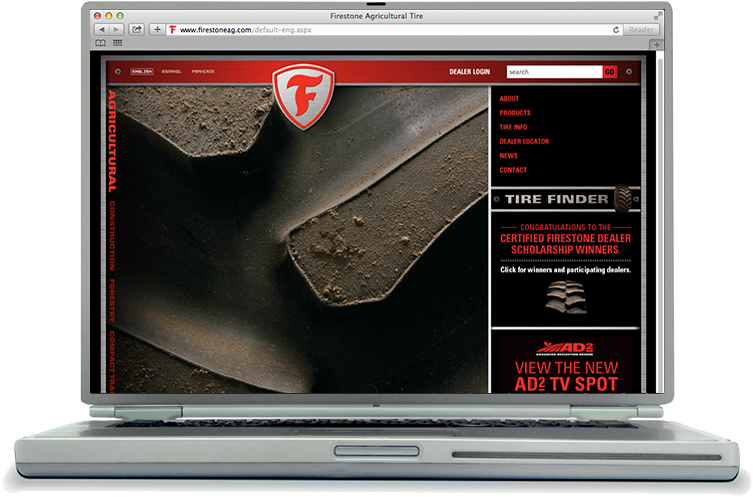The height and width of the screenshot is (497, 753).
Task: Select the Agricultural vertical tab
Action: tap(112, 141)
